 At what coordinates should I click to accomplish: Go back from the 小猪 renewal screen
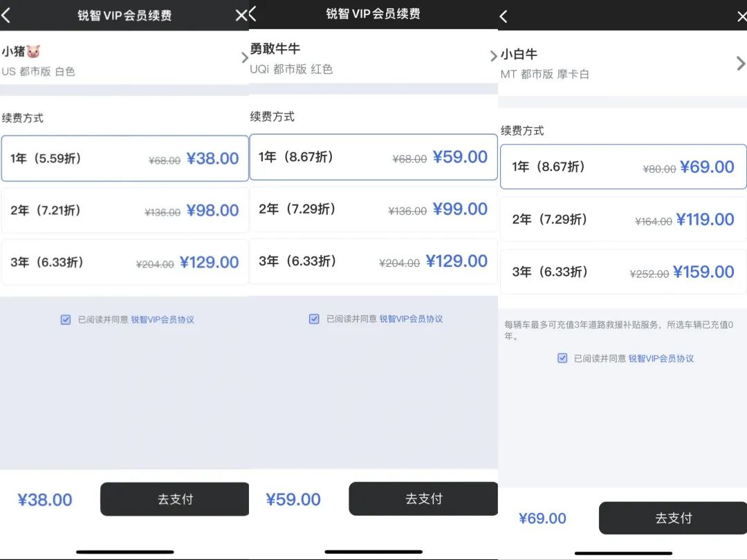6,15
